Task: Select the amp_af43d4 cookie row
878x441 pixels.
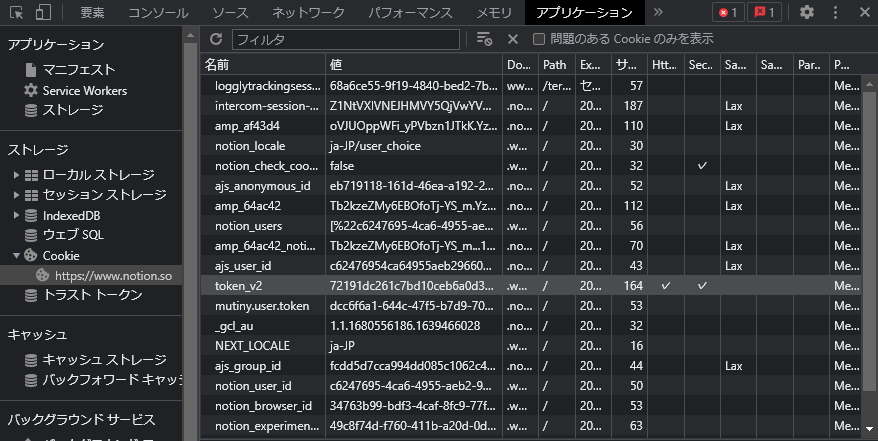Action: coord(530,126)
